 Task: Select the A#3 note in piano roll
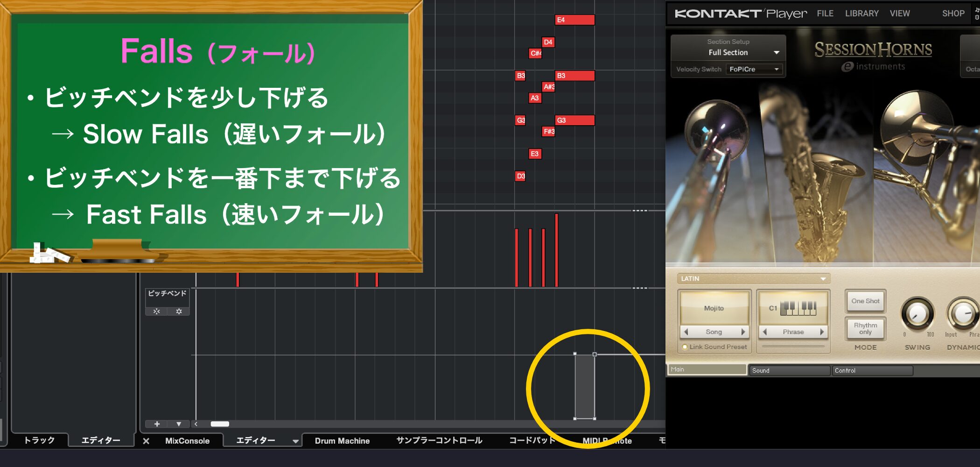pyautogui.click(x=548, y=87)
